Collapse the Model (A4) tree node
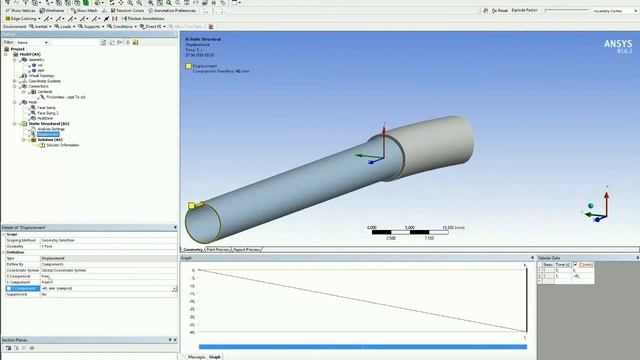 [x=6, y=54]
